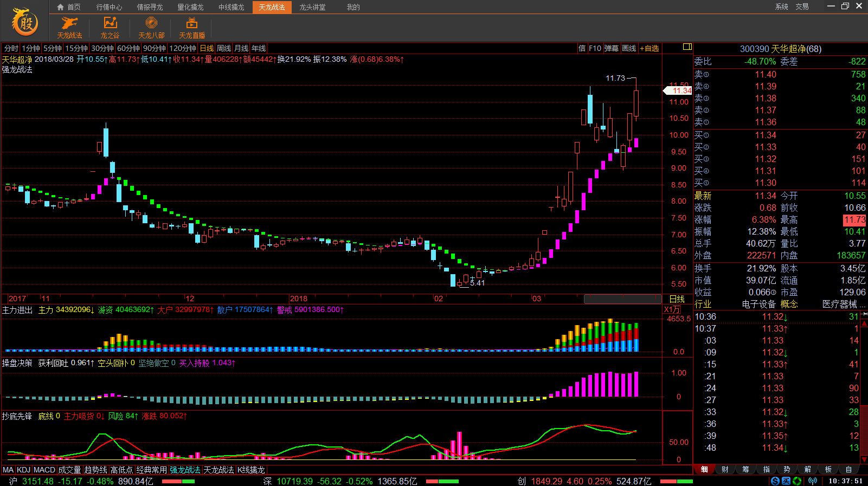
Task: Switch chart to 120分钟 period
Action: coord(183,48)
